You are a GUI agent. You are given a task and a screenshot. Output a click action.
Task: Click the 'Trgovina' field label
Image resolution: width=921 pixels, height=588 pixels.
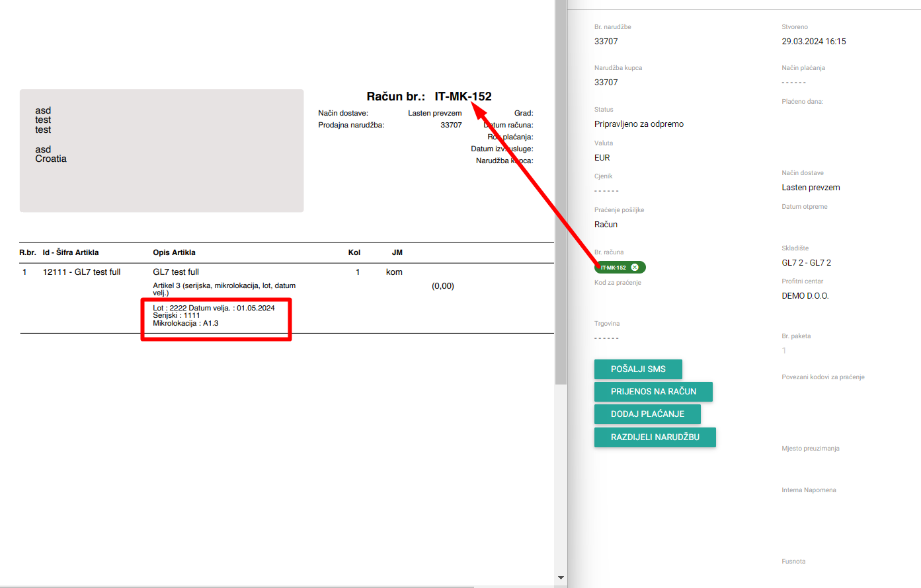[607, 324]
